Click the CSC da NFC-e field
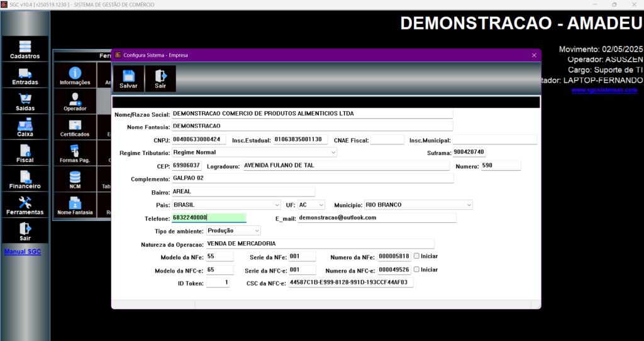Viewport: 644px width, 341px height. coord(351,283)
